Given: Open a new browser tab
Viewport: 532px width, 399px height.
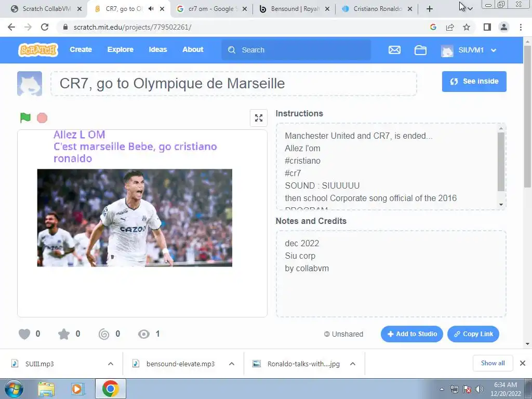Looking at the screenshot, I should [x=430, y=9].
